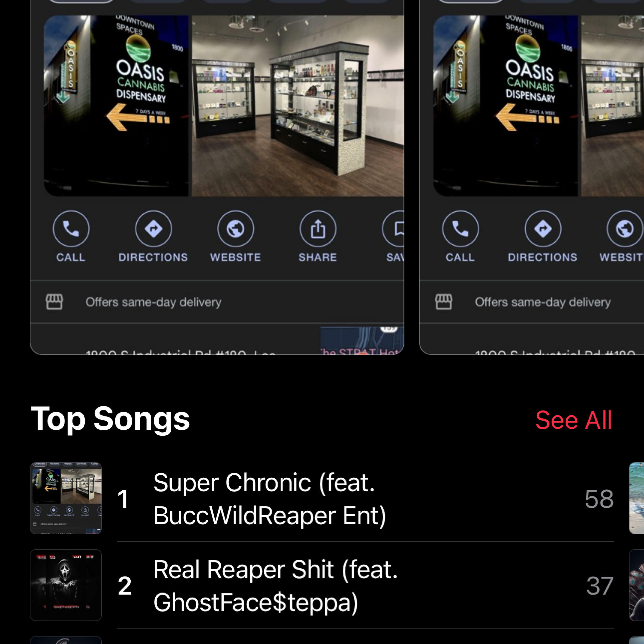Screen dimensions: 644x644
Task: Open Directions icon in the second card
Action: pyautogui.click(x=543, y=229)
